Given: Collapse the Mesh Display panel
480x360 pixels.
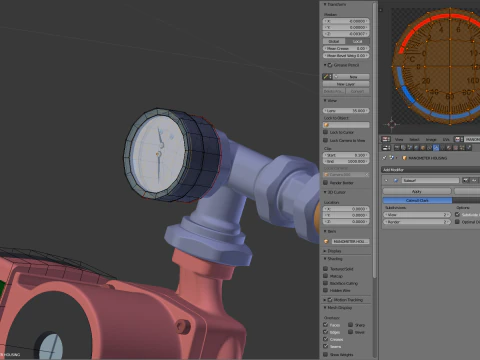Looking at the screenshot, I should (325, 308).
